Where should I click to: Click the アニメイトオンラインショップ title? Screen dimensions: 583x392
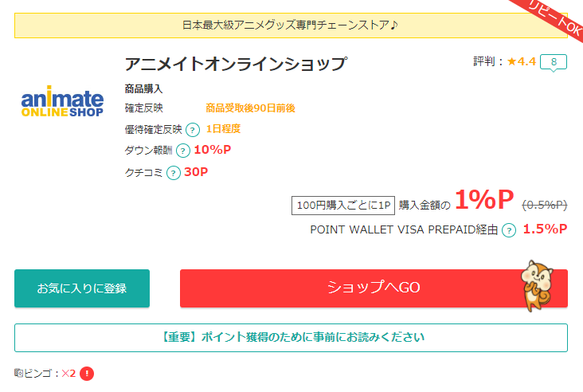(236, 64)
